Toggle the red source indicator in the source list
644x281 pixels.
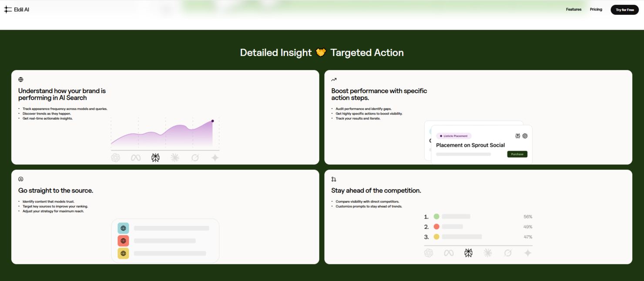(123, 240)
